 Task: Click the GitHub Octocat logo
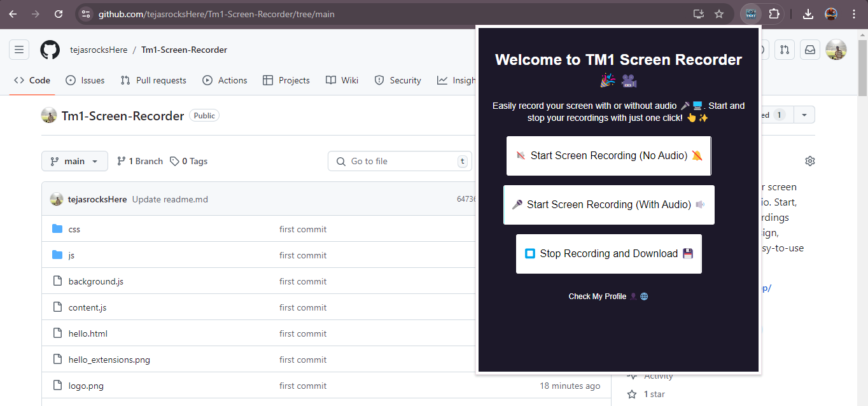point(50,50)
